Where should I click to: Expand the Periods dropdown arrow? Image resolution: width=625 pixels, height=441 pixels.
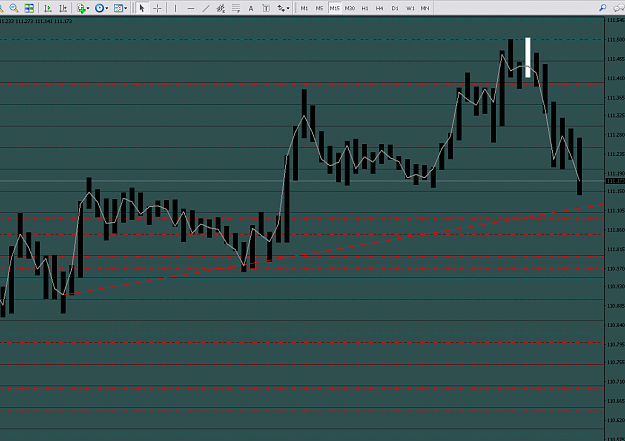click(106, 8)
